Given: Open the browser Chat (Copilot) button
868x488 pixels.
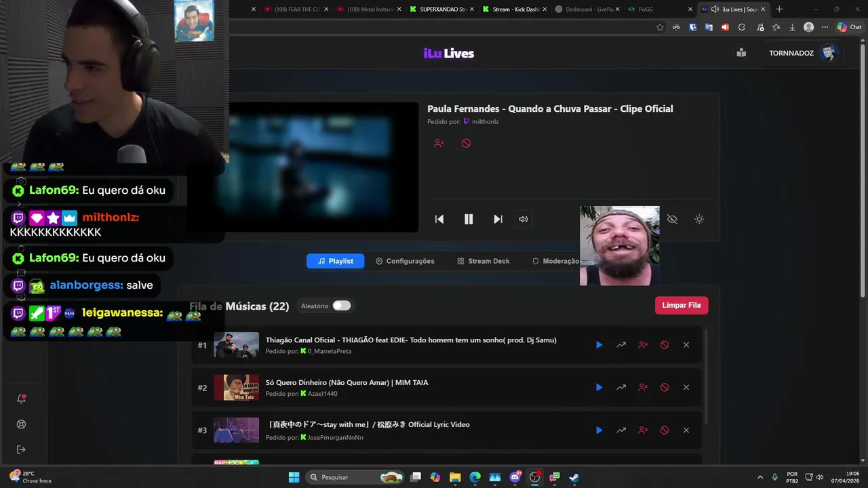Looking at the screenshot, I should point(849,27).
